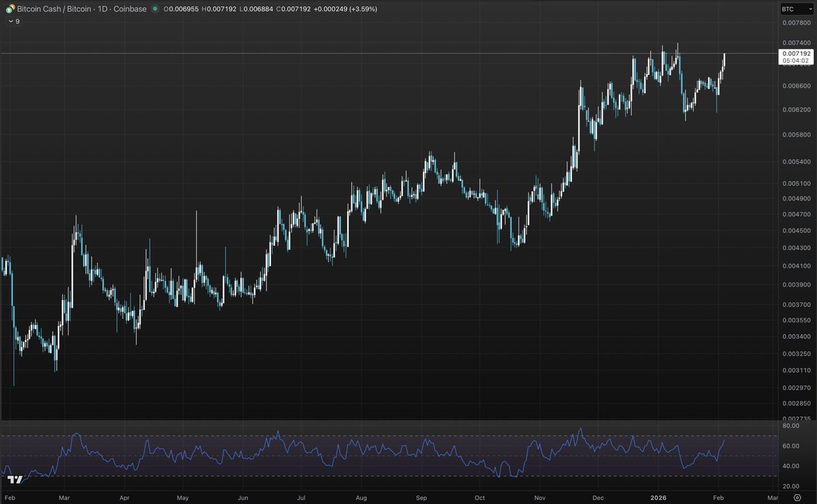The width and height of the screenshot is (817, 504).
Task: Click the RSI 60.00 axis label
Action: click(790, 446)
